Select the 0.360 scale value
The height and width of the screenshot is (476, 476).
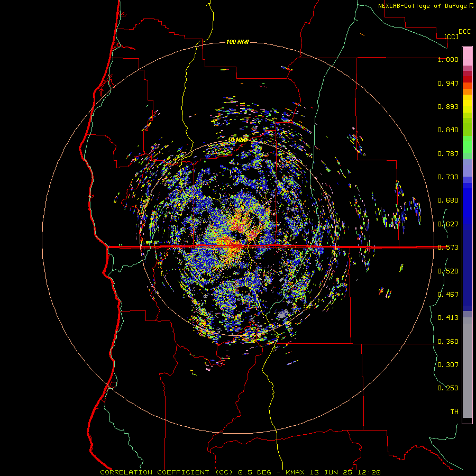pos(448,342)
